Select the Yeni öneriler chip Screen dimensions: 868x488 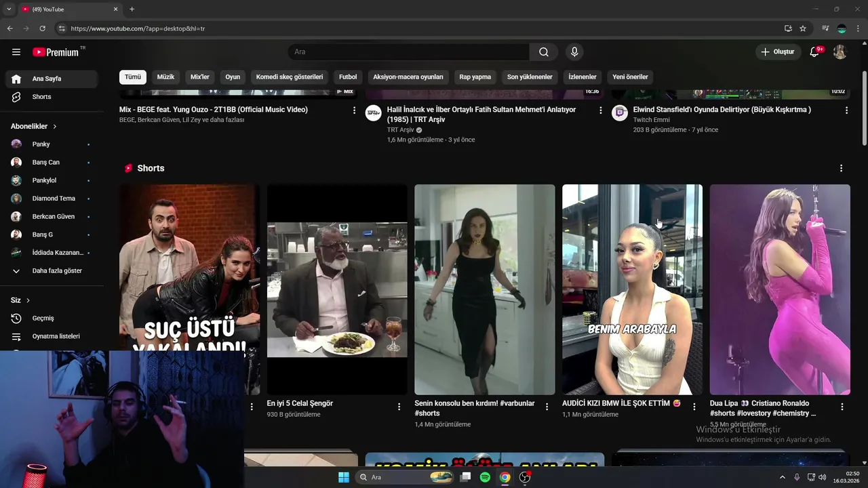tap(631, 77)
